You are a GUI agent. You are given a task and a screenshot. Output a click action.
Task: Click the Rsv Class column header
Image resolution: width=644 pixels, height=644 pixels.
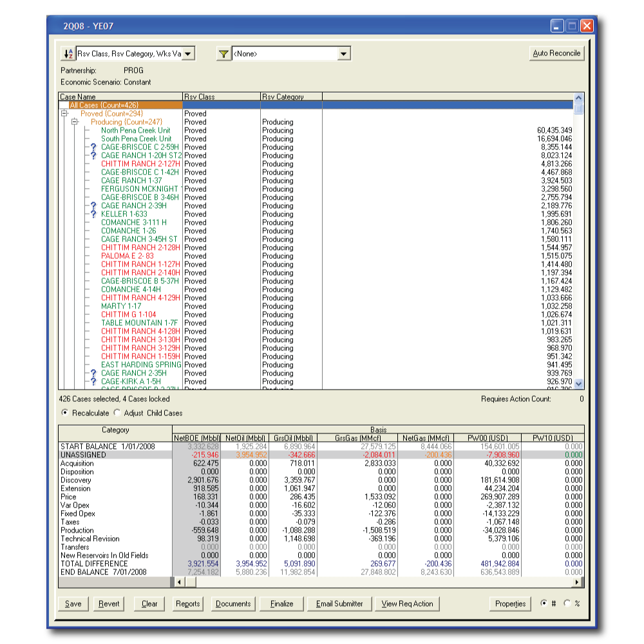[222, 97]
